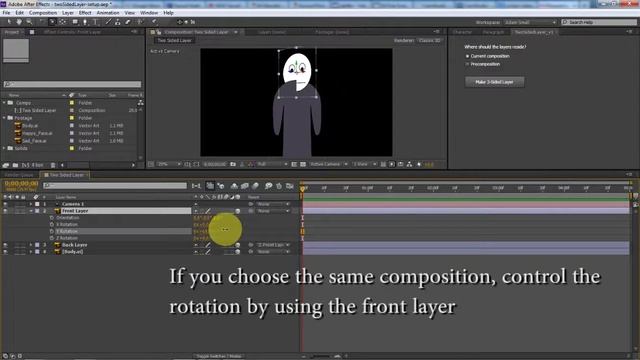640x360 pixels.
Task: Expand the Solids folder in Project
Action: 4,149
